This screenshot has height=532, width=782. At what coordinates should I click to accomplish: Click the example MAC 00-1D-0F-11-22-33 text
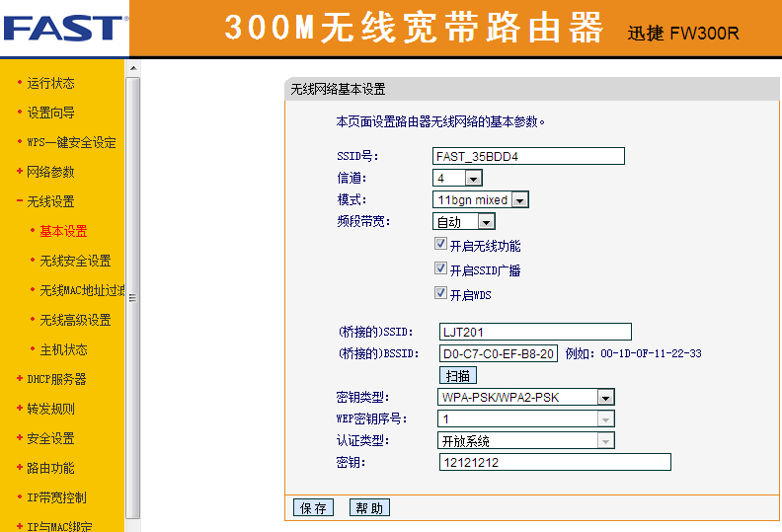[x=651, y=353]
